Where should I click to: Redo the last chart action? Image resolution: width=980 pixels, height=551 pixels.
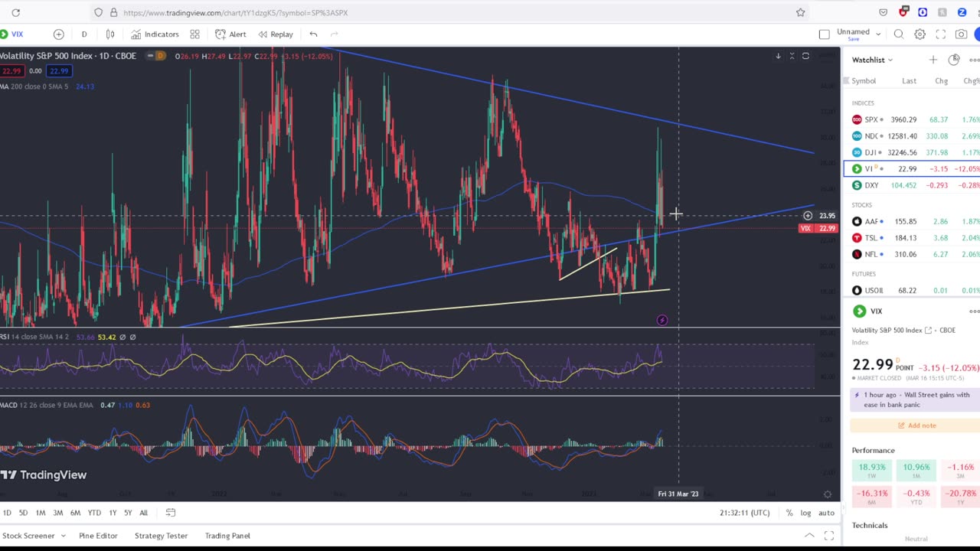(x=334, y=34)
